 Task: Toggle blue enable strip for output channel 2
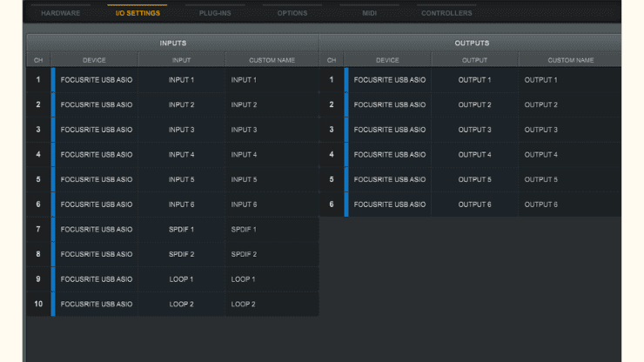coord(346,104)
